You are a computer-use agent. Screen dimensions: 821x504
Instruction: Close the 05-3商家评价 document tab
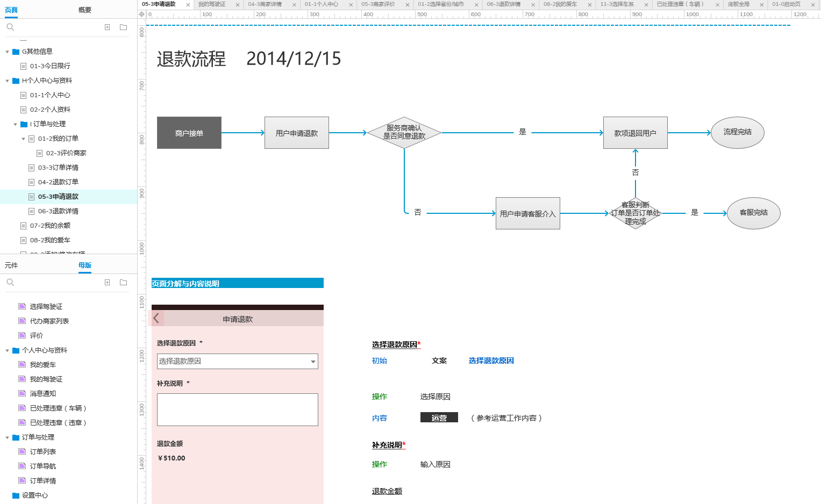pyautogui.click(x=407, y=5)
